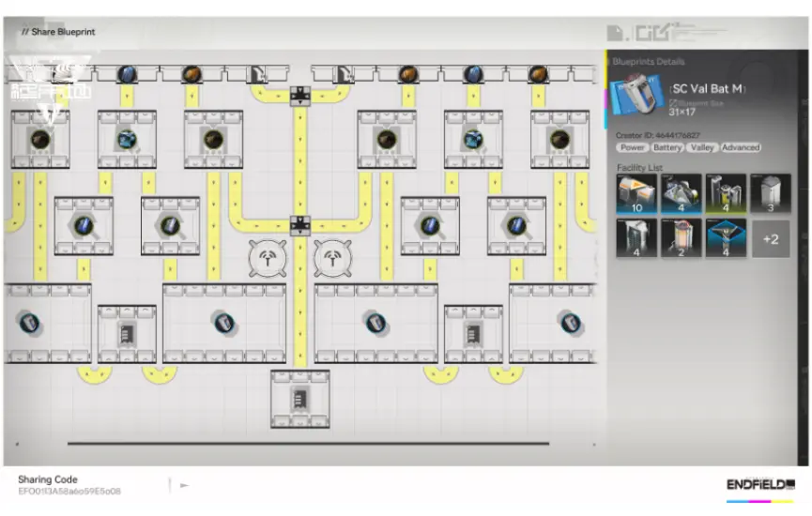Click the Blueprints Details panel heading
Screen dimensions: 812x516
651,61
